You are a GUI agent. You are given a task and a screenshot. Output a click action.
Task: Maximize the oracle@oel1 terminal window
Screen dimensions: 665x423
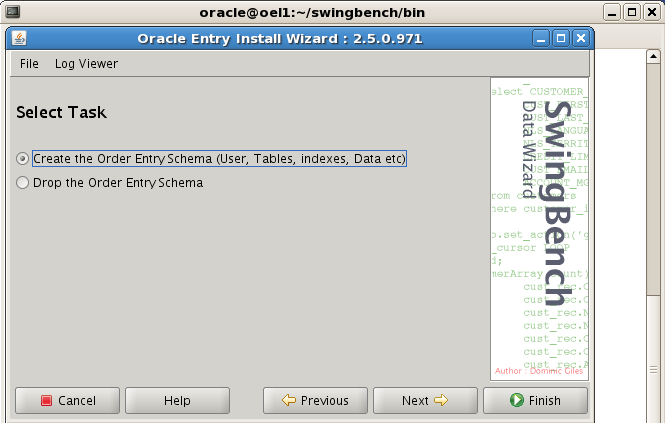click(631, 12)
